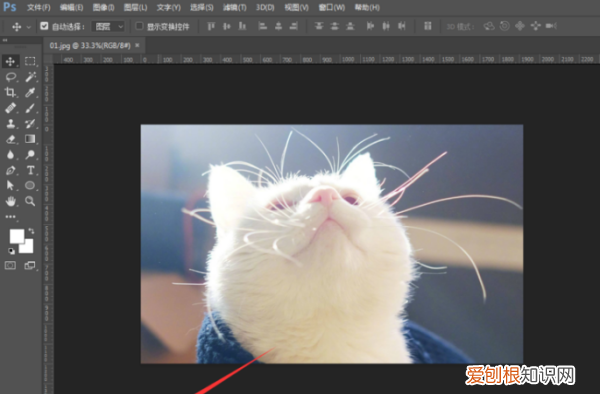600x394 pixels.
Task: Select the Clone Stamp tool
Action: coord(10,124)
